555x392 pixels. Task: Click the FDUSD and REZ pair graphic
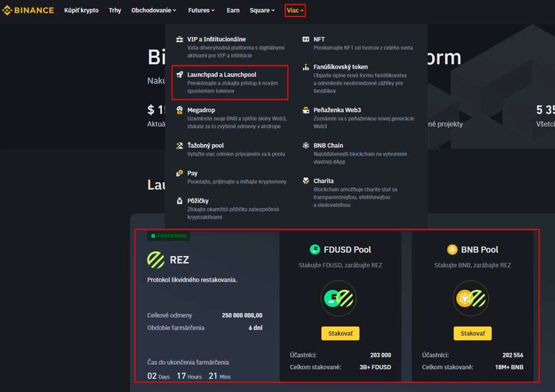[339, 298]
